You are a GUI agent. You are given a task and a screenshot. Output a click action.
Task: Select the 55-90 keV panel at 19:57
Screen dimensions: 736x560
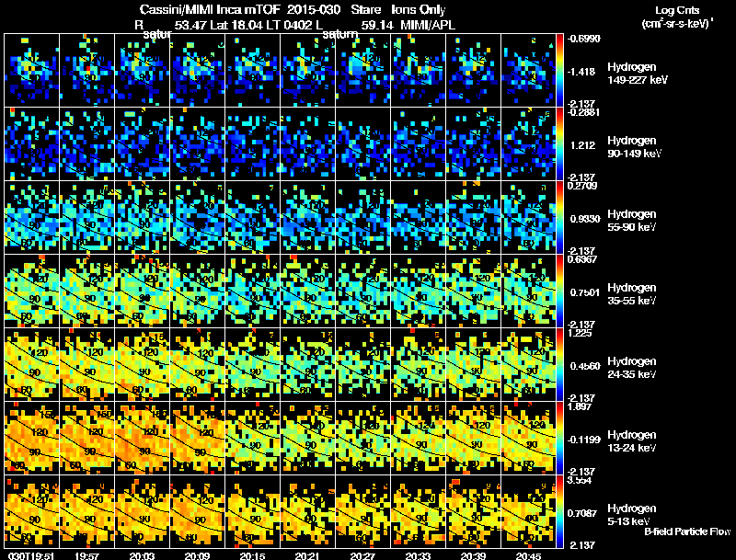click(x=86, y=218)
